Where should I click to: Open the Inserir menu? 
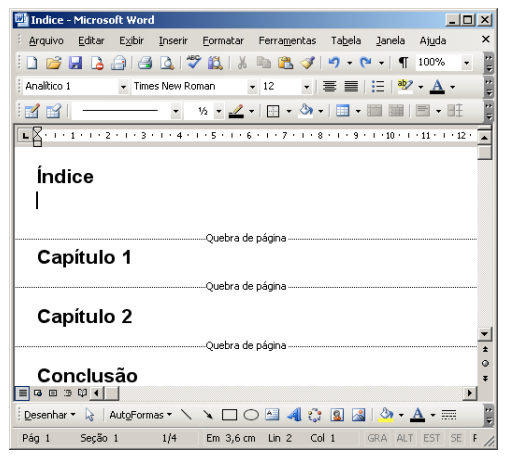tap(173, 41)
